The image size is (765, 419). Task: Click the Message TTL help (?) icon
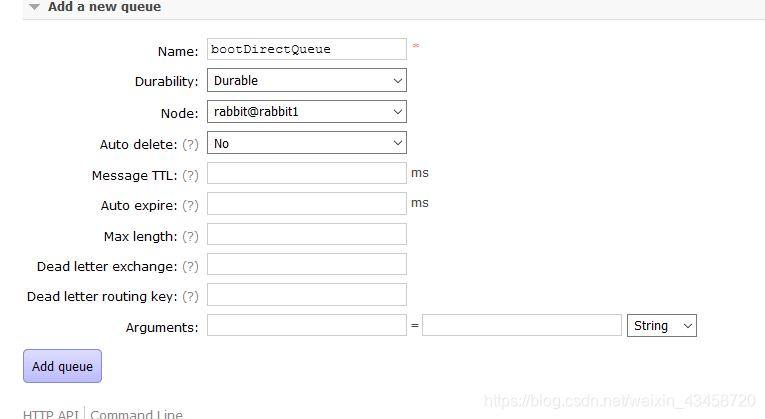point(190,175)
